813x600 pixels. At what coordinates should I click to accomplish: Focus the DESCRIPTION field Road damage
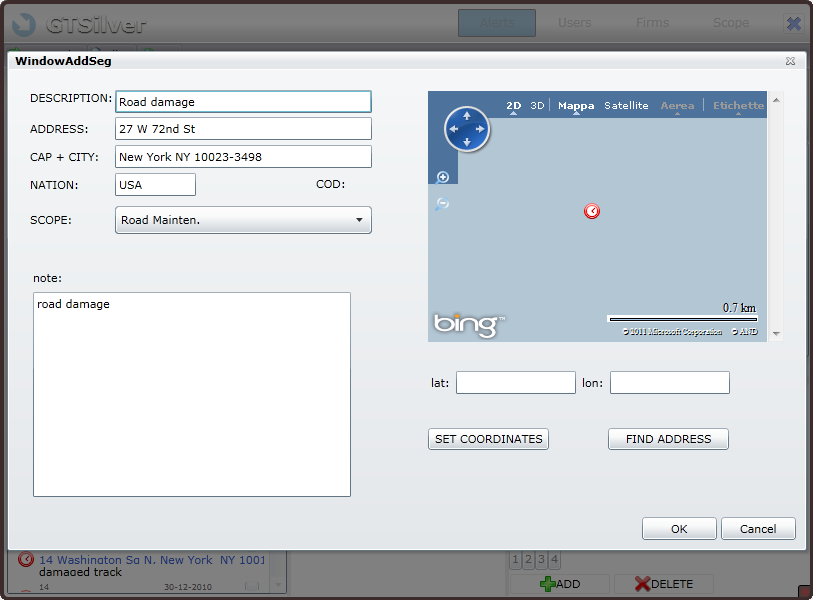click(x=243, y=102)
